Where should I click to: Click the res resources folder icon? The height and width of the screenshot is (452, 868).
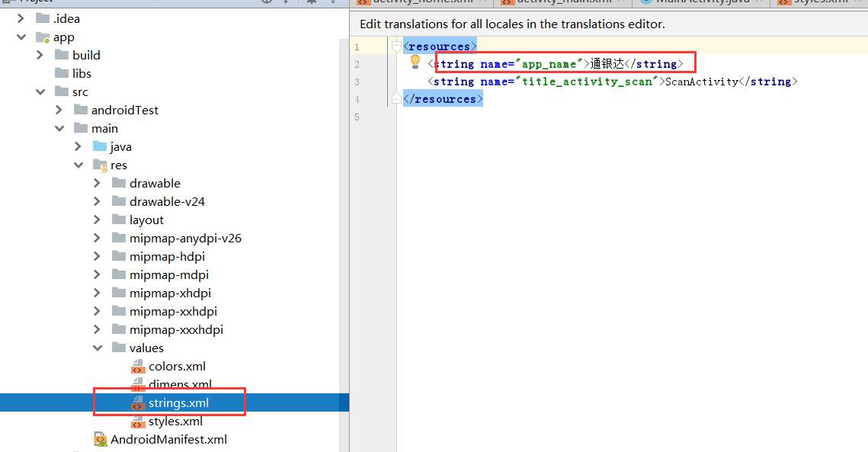tap(100, 165)
